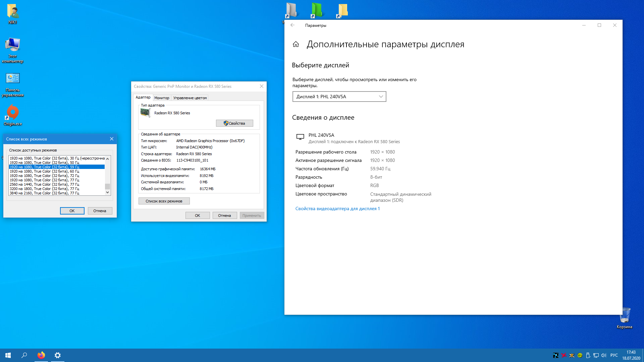644x362 pixels.
Task: Open the Windows Start menu
Action: point(8,355)
